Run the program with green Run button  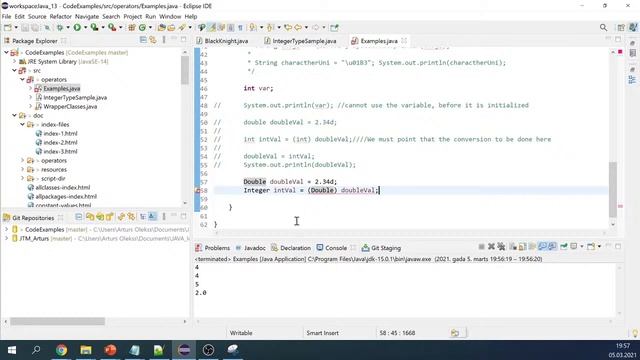coord(77,27)
